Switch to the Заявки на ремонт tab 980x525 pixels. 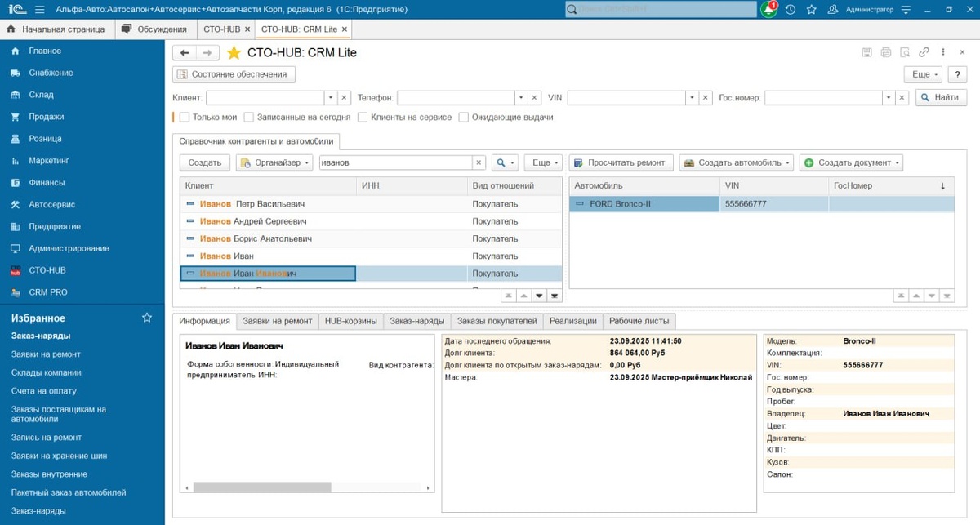coord(277,321)
